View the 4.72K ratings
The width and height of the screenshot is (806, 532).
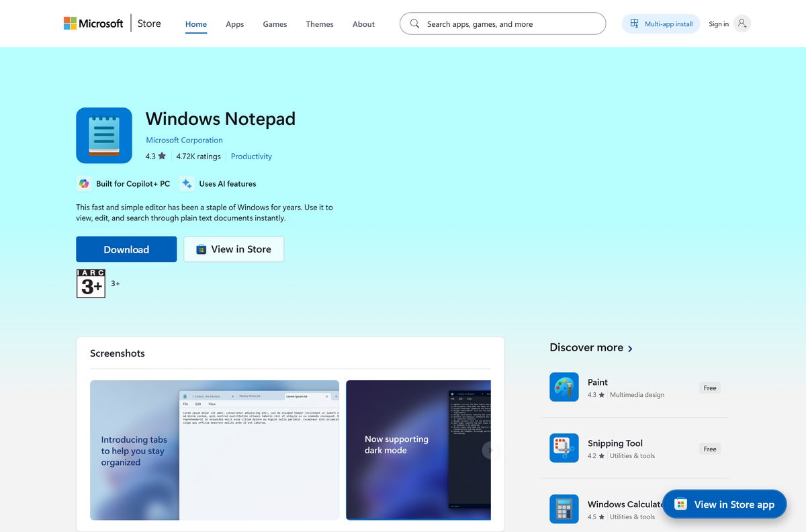coord(198,157)
